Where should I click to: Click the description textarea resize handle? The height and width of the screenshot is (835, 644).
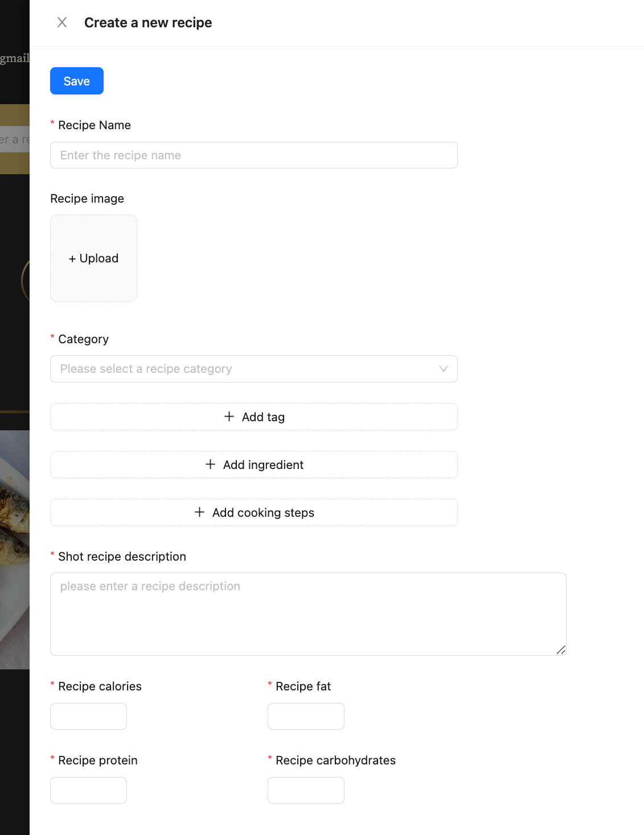coord(561,650)
